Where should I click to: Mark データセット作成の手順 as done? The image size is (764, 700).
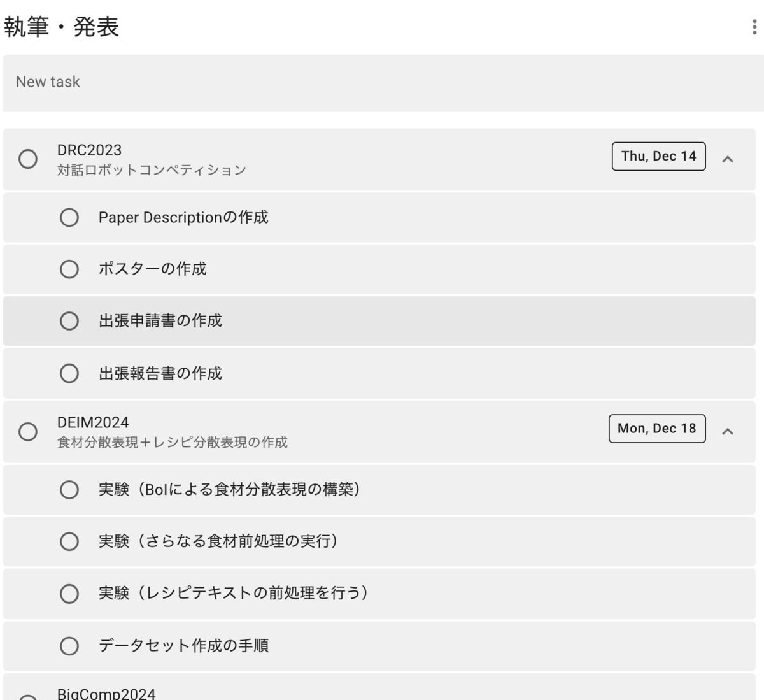(69, 646)
